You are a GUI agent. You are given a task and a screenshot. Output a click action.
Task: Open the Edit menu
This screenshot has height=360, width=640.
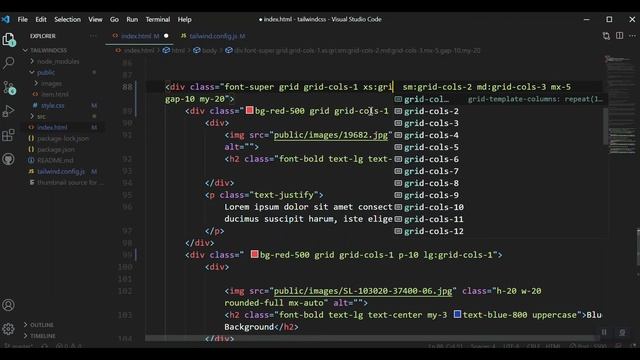coord(41,19)
